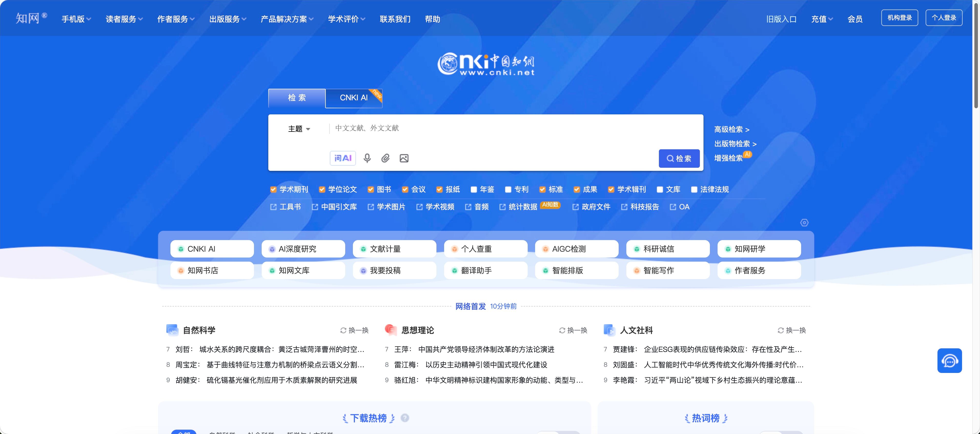Click the image search icon
This screenshot has width=980, height=434.
[404, 158]
